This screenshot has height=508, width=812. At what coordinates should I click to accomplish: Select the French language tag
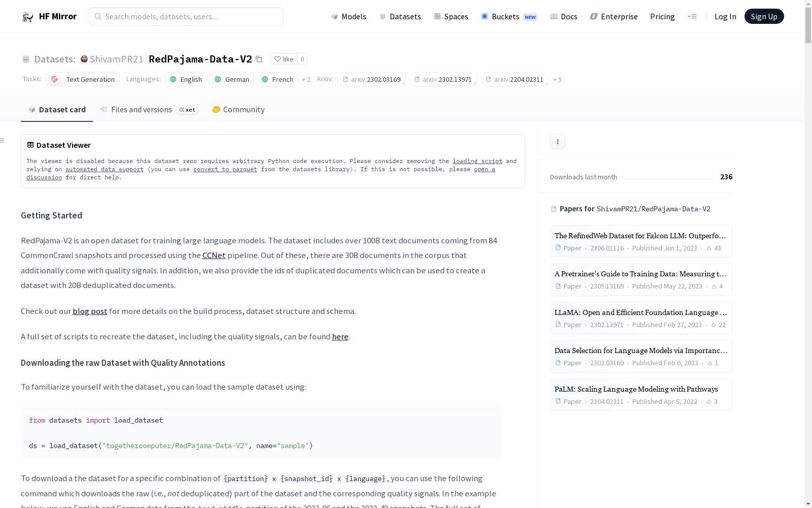point(278,79)
